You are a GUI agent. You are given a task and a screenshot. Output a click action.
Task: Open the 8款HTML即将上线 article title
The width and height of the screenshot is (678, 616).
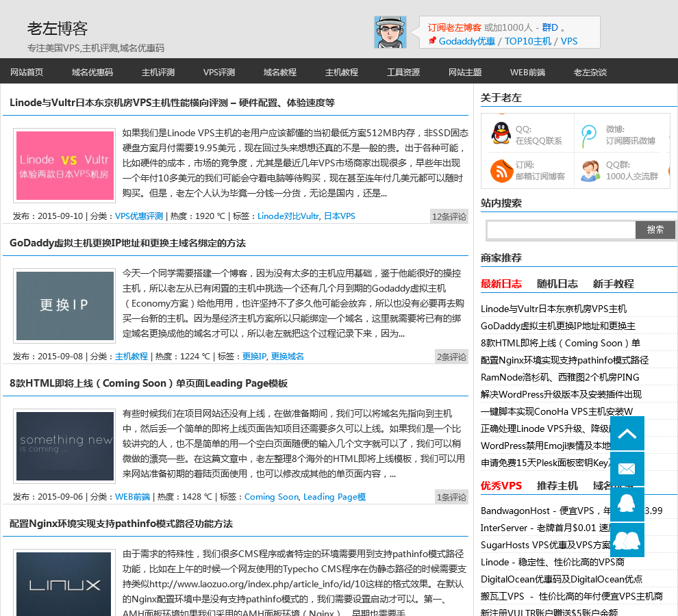pyautogui.click(x=149, y=383)
